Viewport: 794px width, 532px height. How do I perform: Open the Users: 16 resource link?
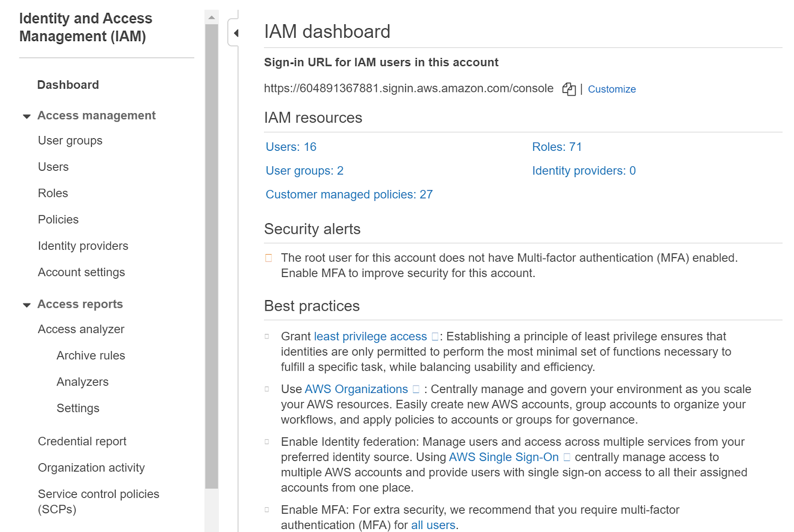pos(291,147)
